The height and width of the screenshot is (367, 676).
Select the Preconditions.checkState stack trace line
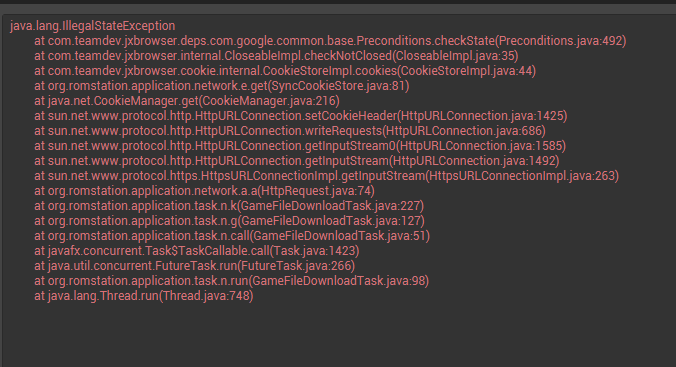coord(330,41)
